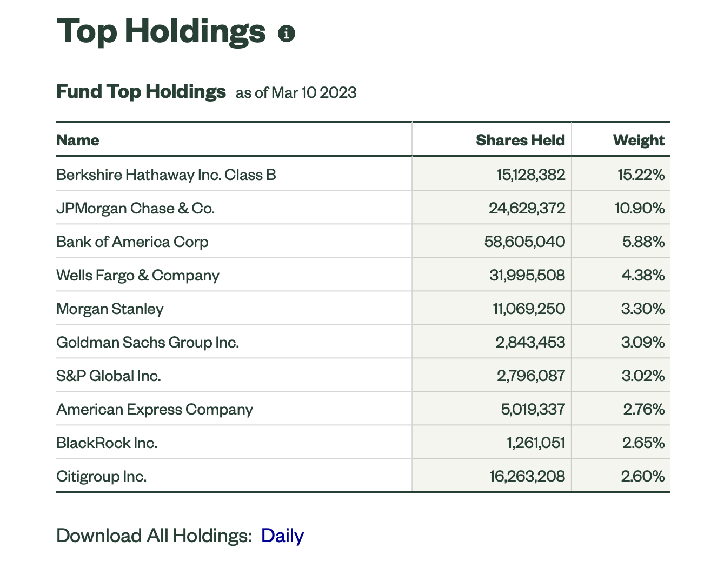Select Citigroup Inc. name
The height and width of the screenshot is (588, 704).
click(x=102, y=476)
